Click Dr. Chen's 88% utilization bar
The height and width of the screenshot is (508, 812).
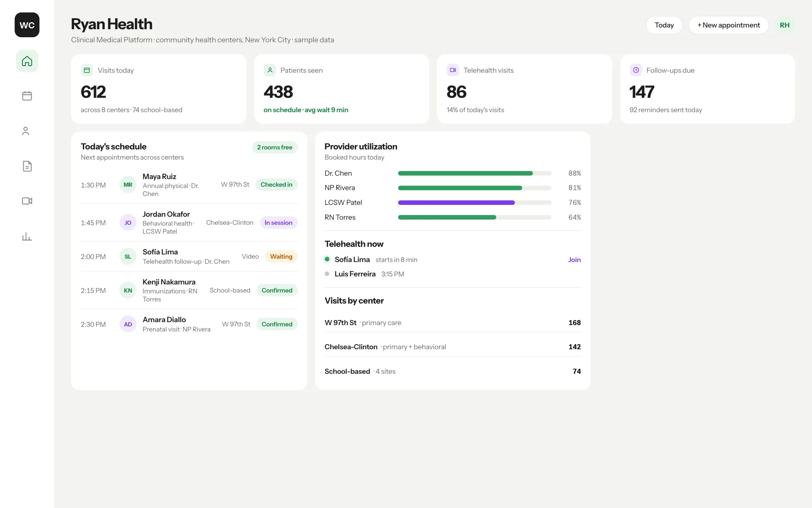point(475,173)
